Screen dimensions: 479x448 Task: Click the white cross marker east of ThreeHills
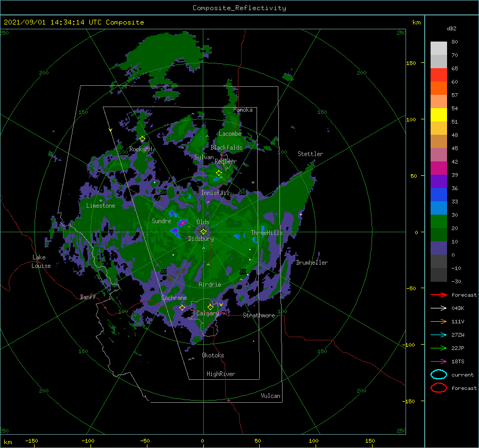(301, 214)
